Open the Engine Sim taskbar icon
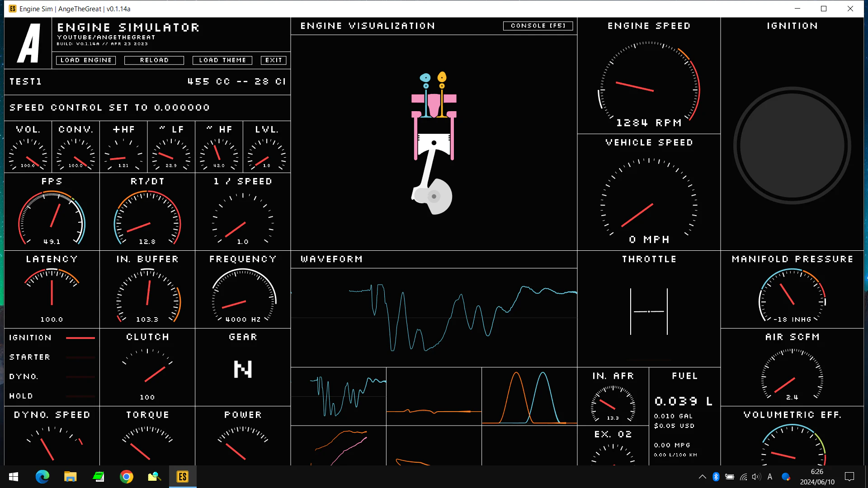The width and height of the screenshot is (868, 488). click(183, 477)
